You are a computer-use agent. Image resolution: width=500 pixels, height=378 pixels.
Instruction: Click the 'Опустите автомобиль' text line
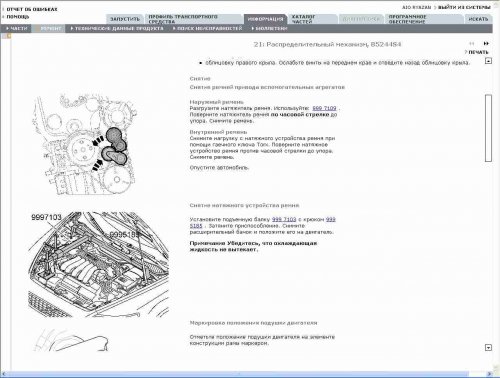[x=219, y=168]
